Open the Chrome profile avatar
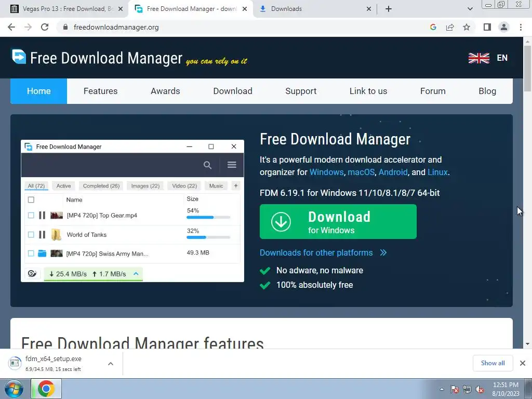The width and height of the screenshot is (532, 399). (504, 27)
